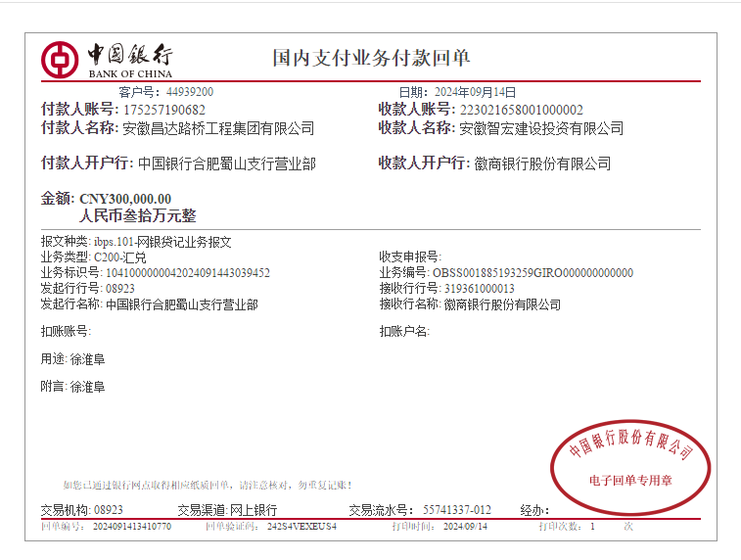Viewport: 741px width, 560px height.
Task: Click the customer number 44939200
Action: pos(190,92)
